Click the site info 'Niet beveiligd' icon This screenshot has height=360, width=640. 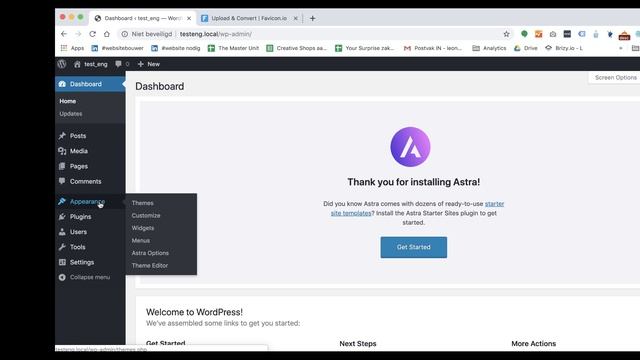pyautogui.click(x=124, y=34)
